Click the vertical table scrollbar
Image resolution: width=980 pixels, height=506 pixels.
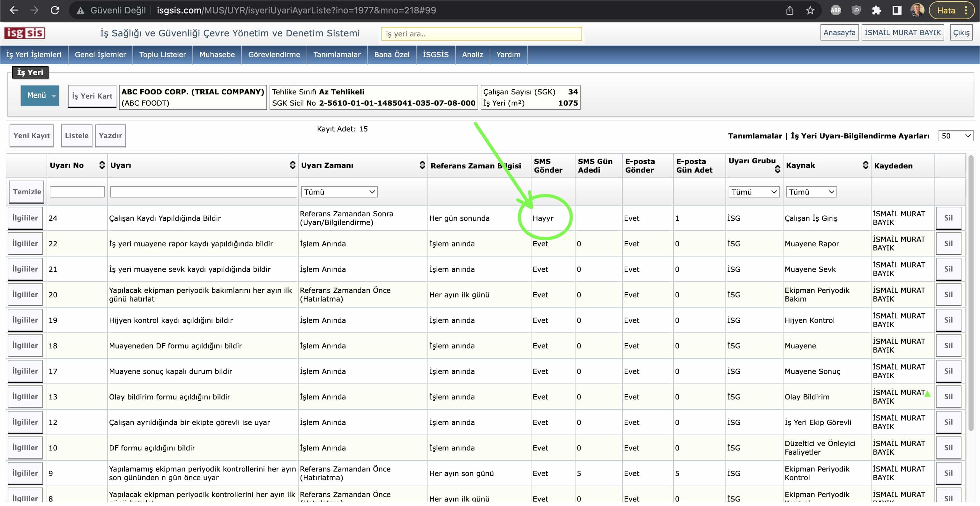970,293
